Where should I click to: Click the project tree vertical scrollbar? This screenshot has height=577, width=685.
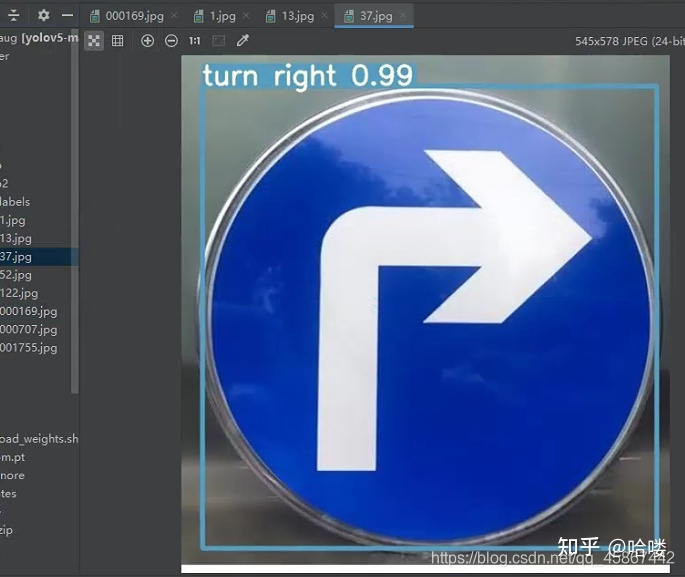tap(75, 212)
